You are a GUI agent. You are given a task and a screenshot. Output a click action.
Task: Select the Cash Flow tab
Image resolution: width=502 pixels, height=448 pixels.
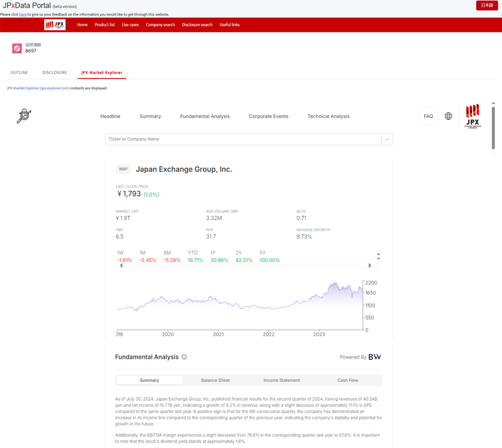point(348,380)
